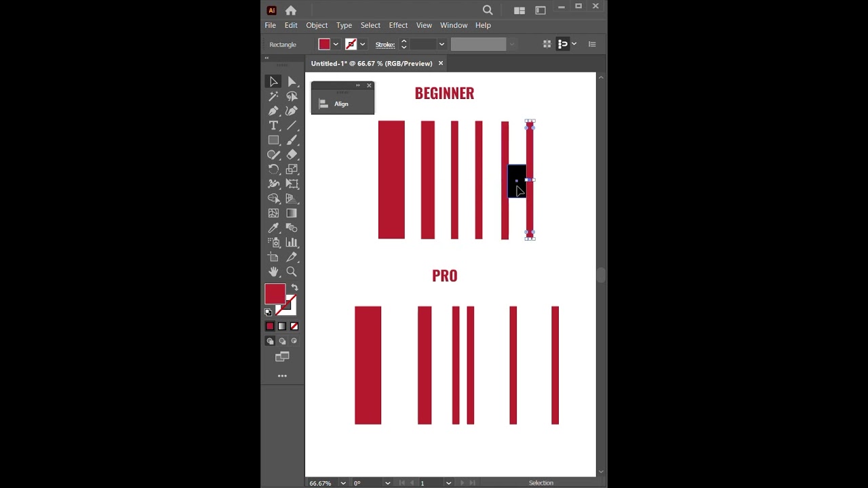
Task: Choose the Eraser tool
Action: point(292,155)
